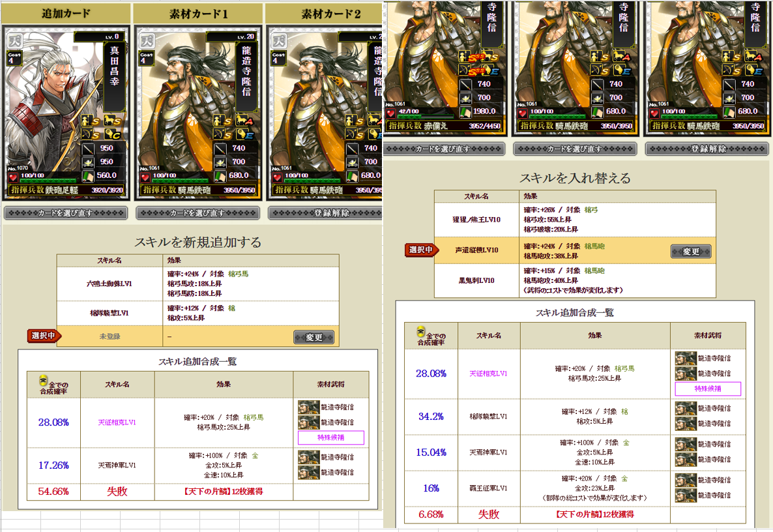The height and width of the screenshot is (532, 773).
Task: Select the 六鳴土蜘蛛LV1 skill row
Action: pos(197,284)
